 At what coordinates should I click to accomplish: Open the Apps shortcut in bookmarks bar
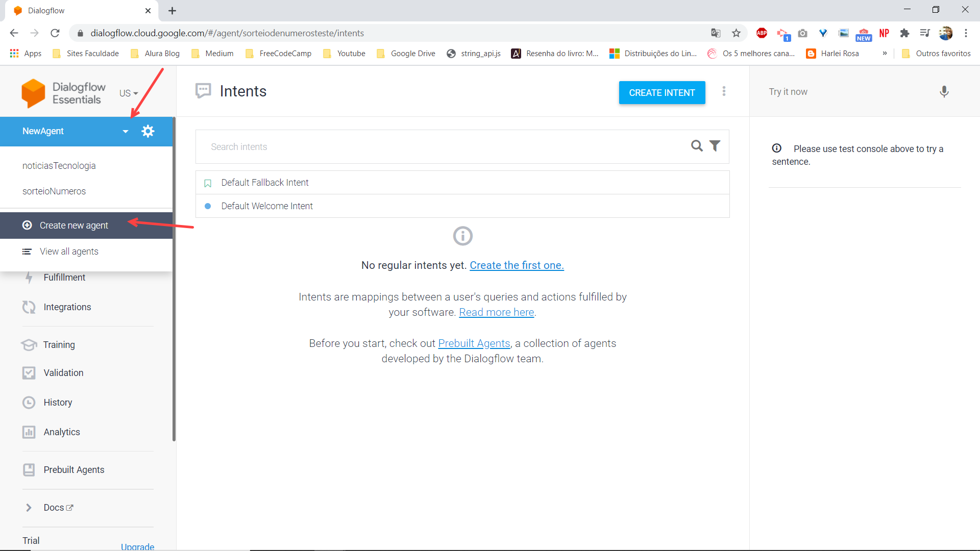(26, 53)
